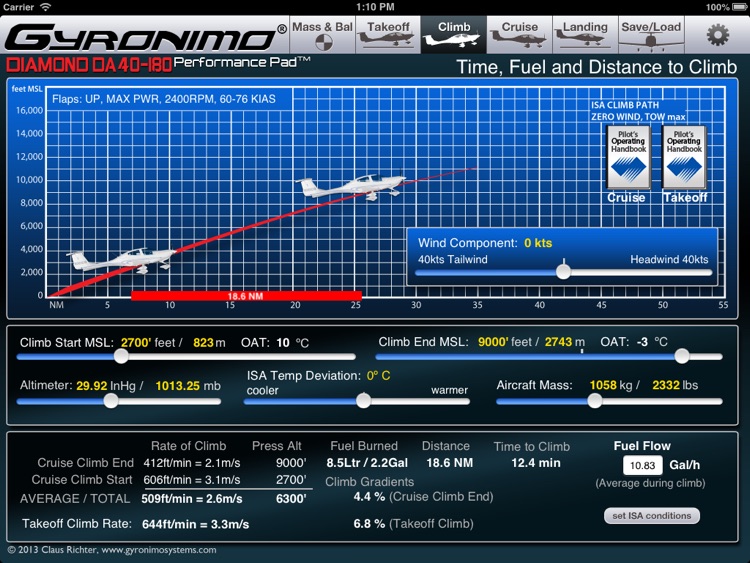
Task: Click the battery 100% status icon
Action: click(x=738, y=7)
